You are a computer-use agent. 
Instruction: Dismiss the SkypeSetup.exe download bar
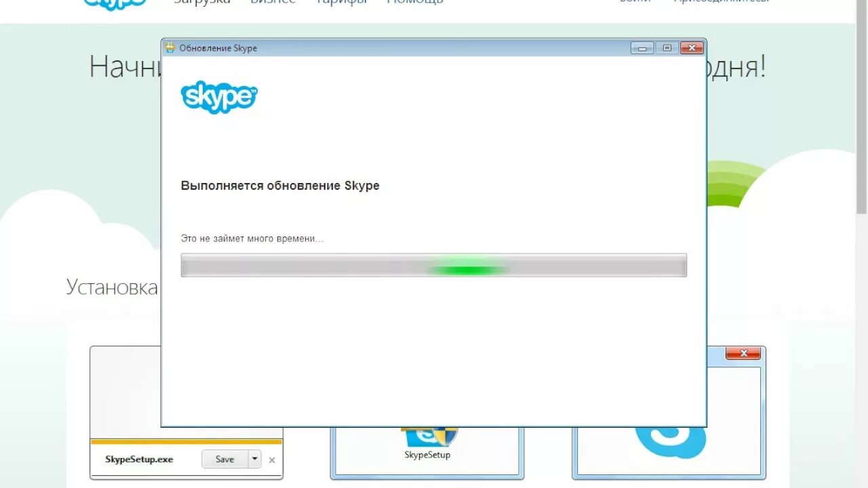point(272,460)
